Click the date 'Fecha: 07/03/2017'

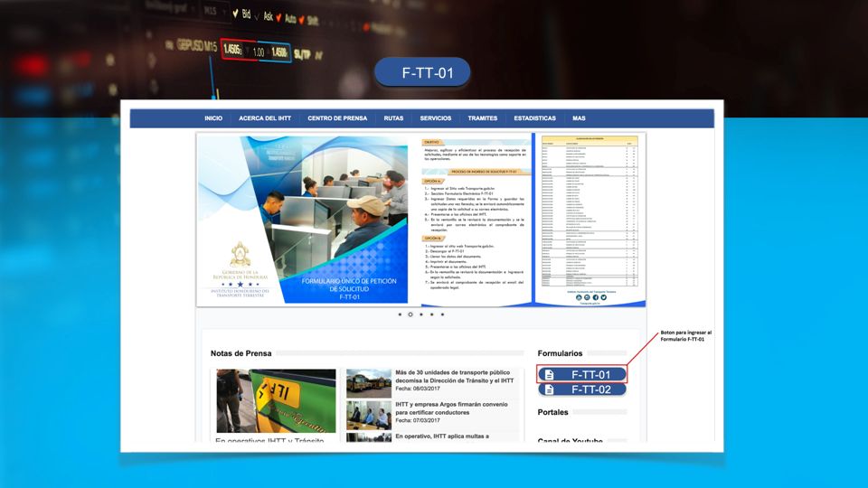coord(418,420)
